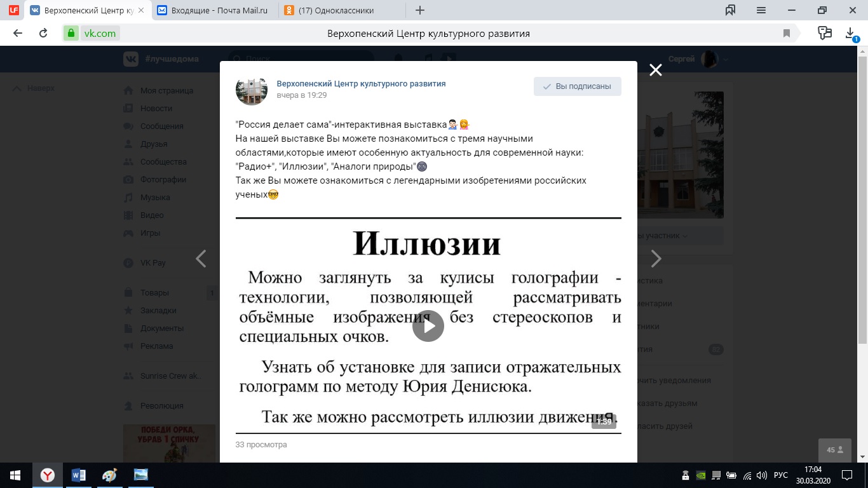Open 'Сообщения' in the sidebar
The image size is (868, 488).
(161, 126)
